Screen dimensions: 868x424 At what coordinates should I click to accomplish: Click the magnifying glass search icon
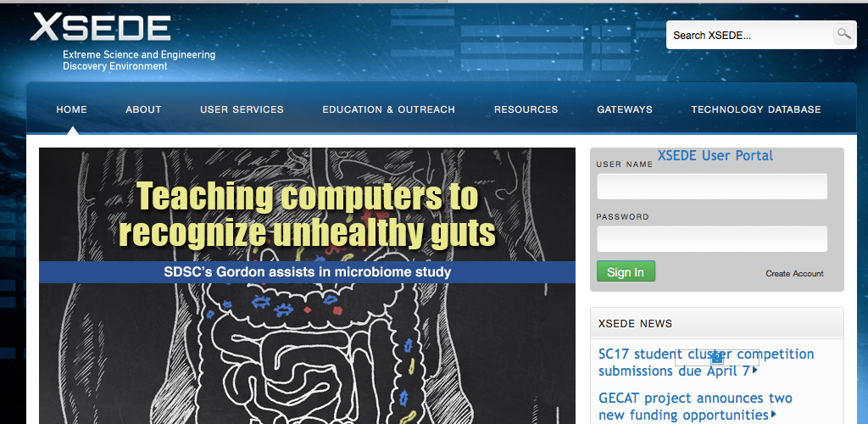843,35
